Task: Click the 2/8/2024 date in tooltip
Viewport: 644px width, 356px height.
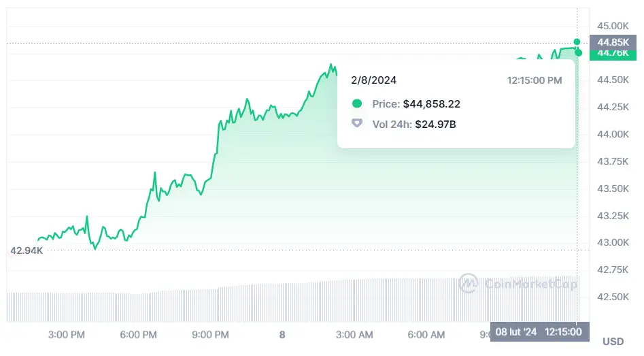Action: point(373,80)
